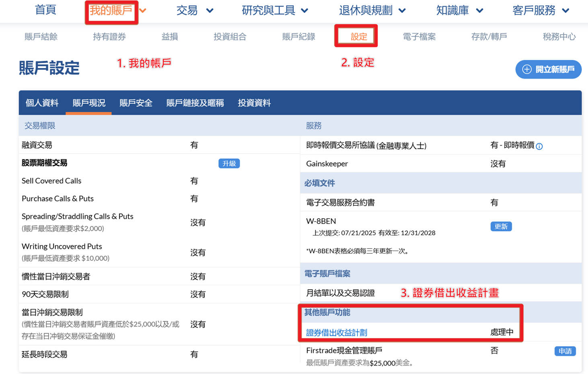This screenshot has width=588, height=374.
Task: Click 升級 button for 股票期權交易
Action: (229, 163)
